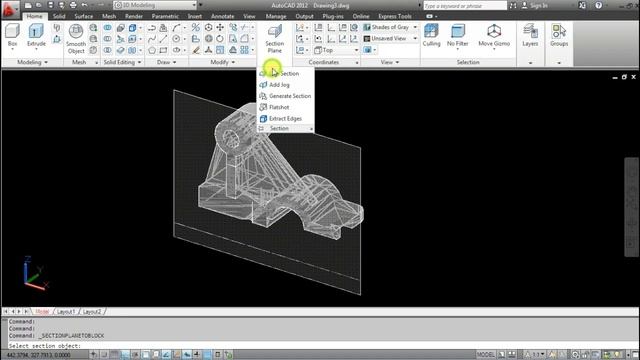Open the Home ribbon tab
This screenshot has width=640, height=360.
pyautogui.click(x=34, y=16)
